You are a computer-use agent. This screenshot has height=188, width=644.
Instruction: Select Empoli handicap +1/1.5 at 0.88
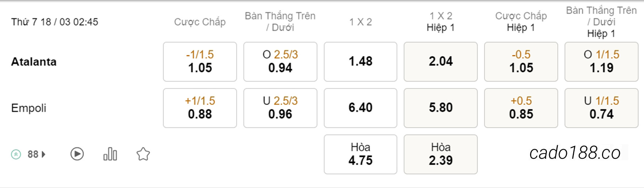coord(200,108)
